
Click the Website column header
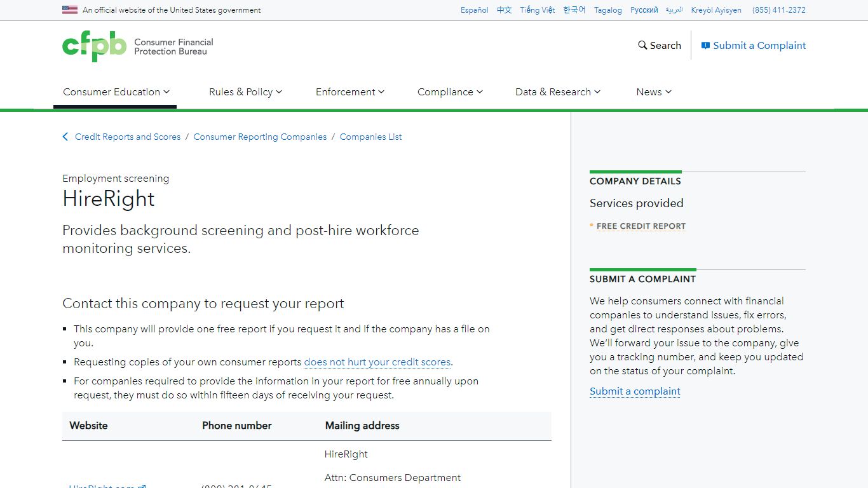(88, 426)
